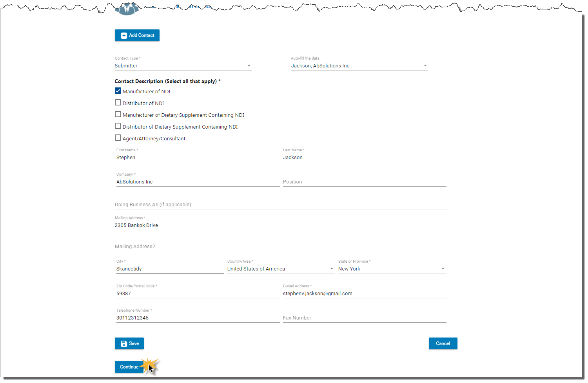This screenshot has height=383, width=588.
Task: Select the E-Mail Address field
Action: 364,294
